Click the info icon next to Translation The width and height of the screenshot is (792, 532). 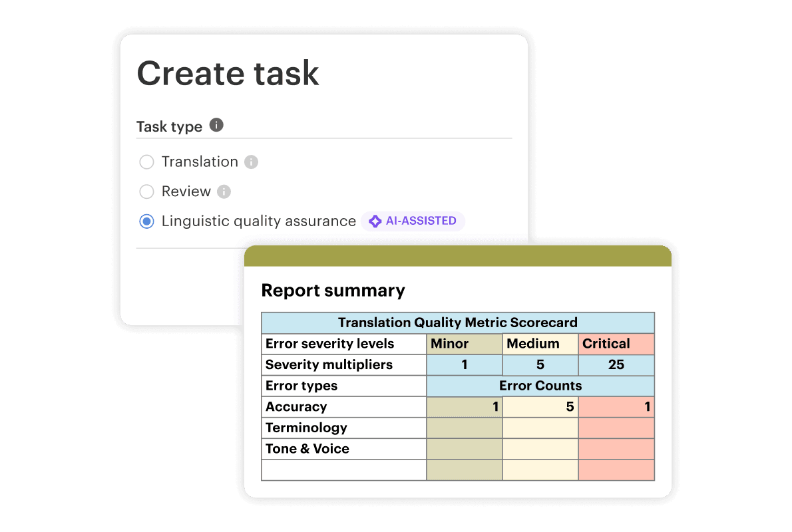(x=251, y=162)
